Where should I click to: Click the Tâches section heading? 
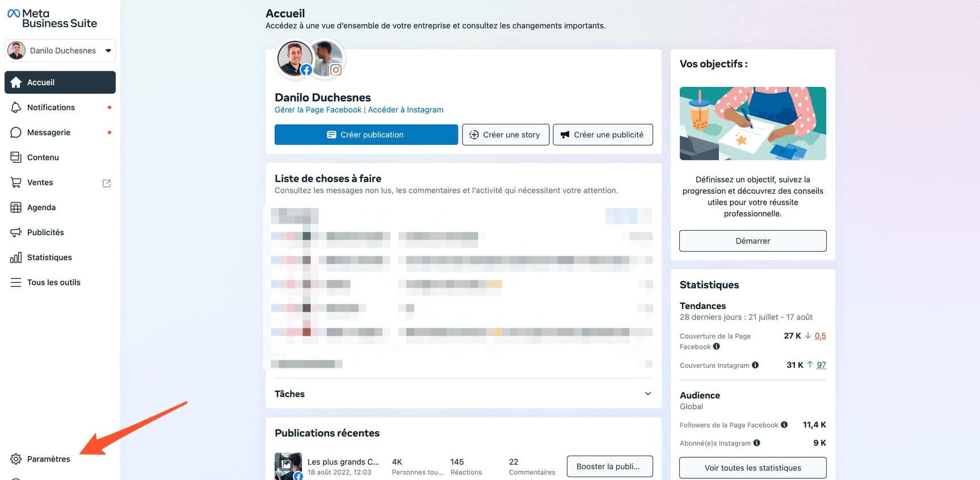click(289, 394)
